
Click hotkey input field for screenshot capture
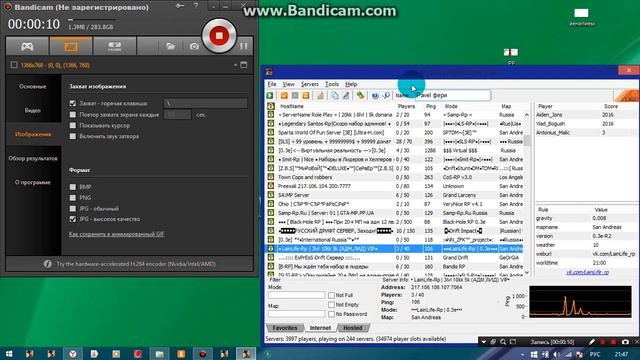click(205, 104)
